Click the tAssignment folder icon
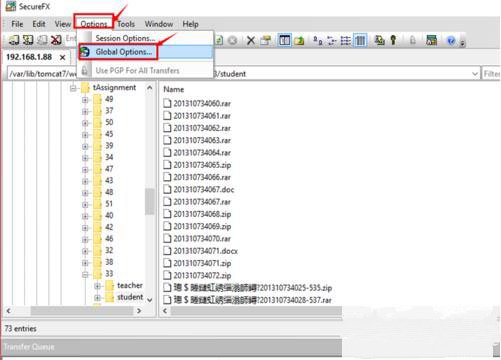The height and width of the screenshot is (360, 501). (86, 88)
